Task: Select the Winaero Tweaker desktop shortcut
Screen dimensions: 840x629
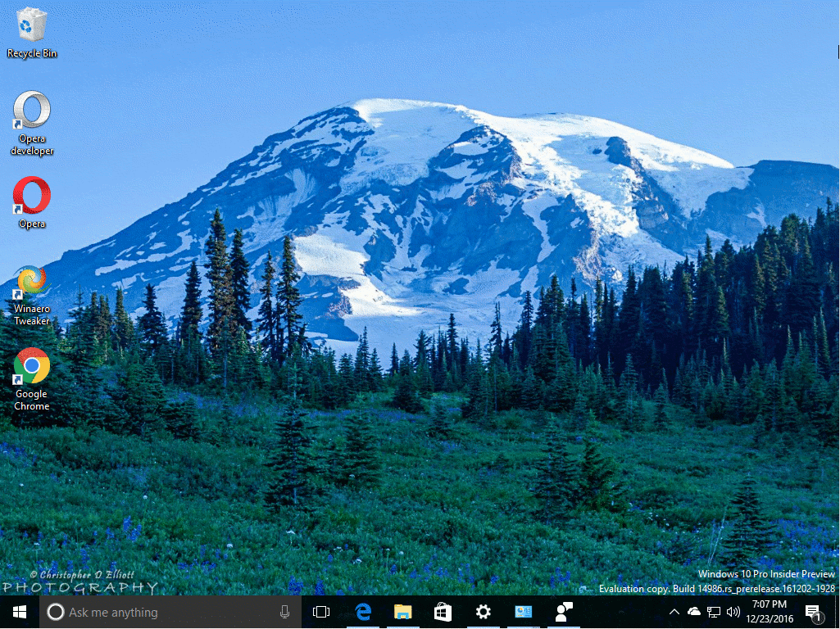Action: coord(32,295)
